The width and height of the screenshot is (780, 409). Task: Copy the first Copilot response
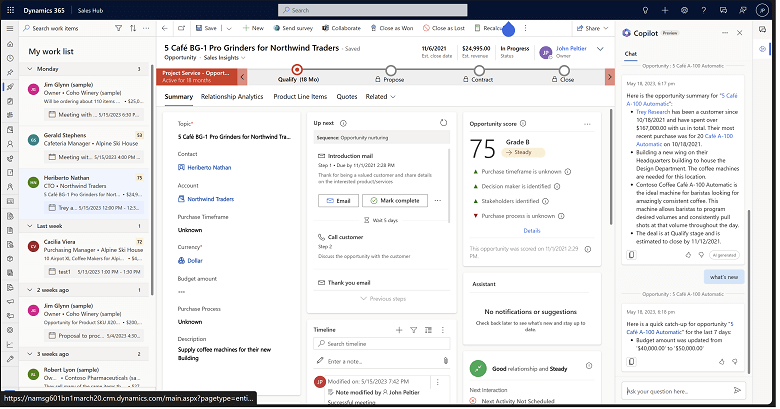(631, 255)
